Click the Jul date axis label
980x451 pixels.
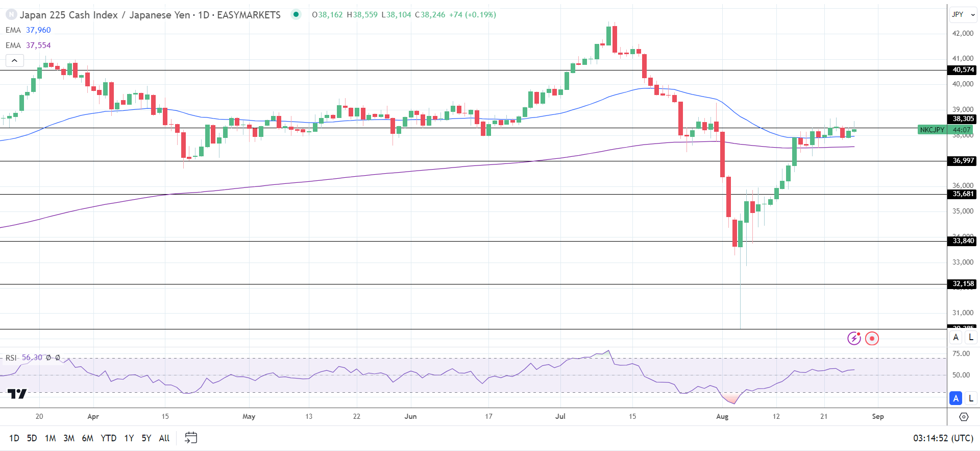pos(560,416)
